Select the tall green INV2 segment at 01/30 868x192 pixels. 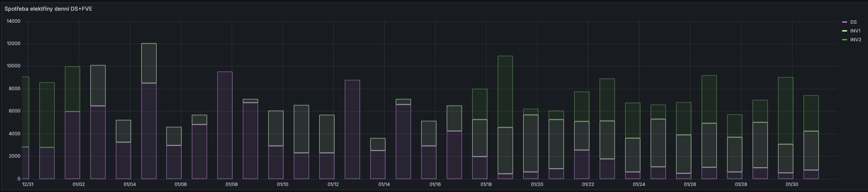coord(786,111)
